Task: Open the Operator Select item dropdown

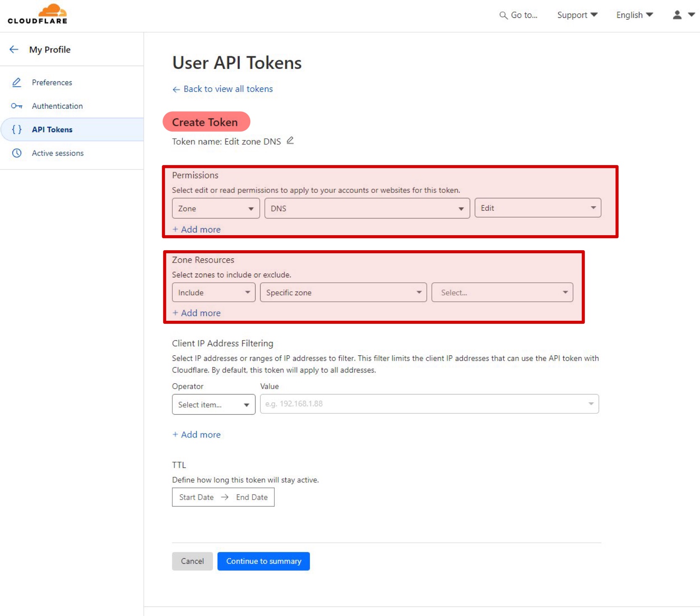Action: coord(213,404)
